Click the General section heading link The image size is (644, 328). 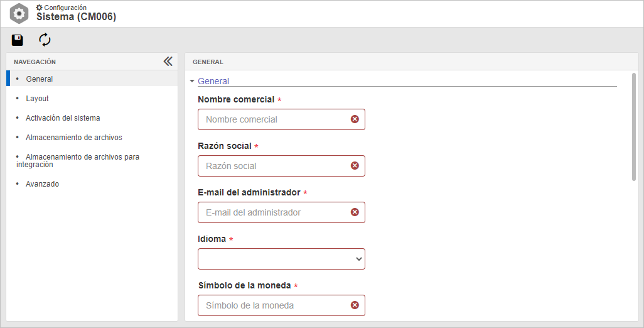coord(213,82)
